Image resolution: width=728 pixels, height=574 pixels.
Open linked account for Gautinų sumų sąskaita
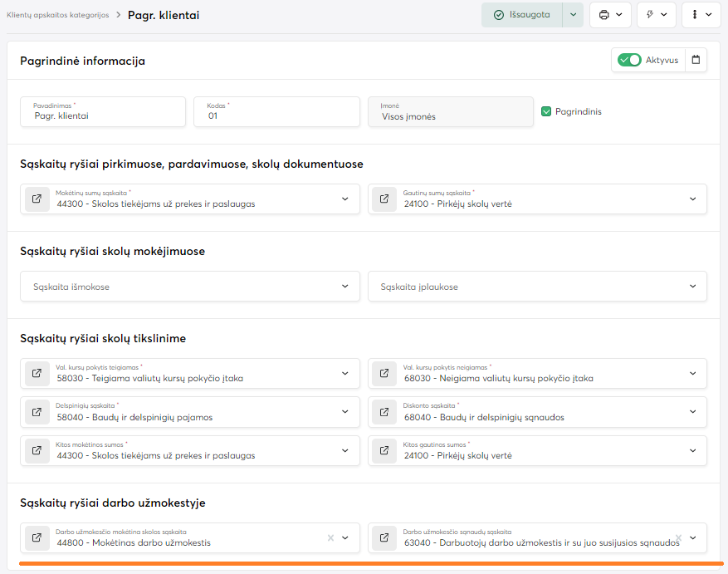pos(385,199)
